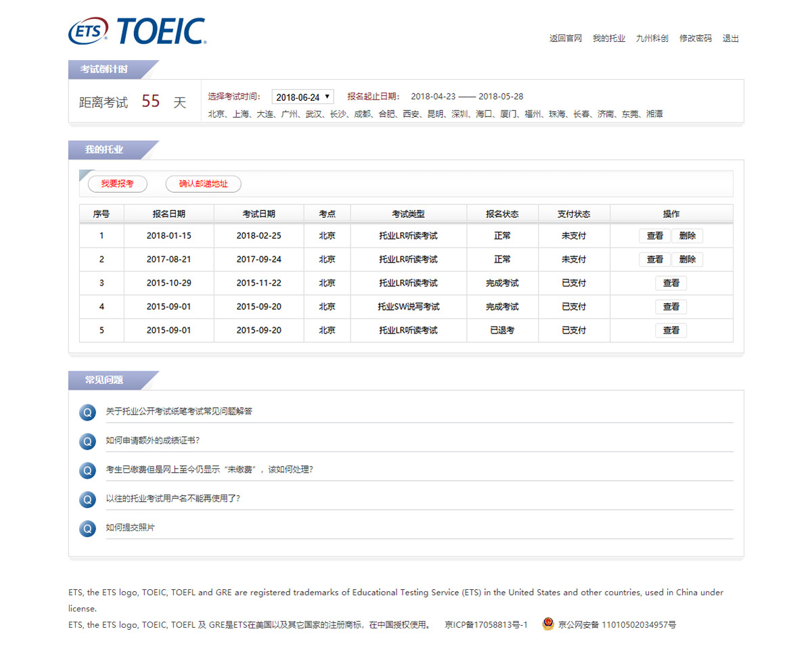Viewport: 812px width, 648px height.
Task: Open the exam date dropdown 2018-06-24
Action: click(x=302, y=97)
